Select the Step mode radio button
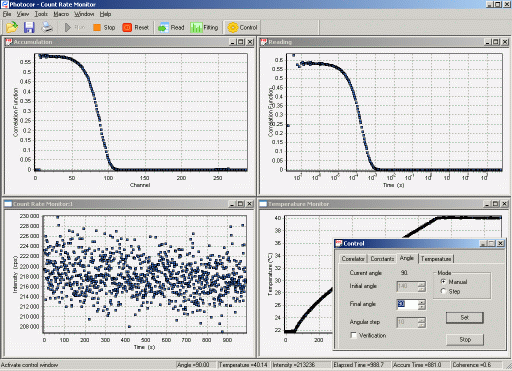The width and height of the screenshot is (512, 371). pyautogui.click(x=443, y=291)
